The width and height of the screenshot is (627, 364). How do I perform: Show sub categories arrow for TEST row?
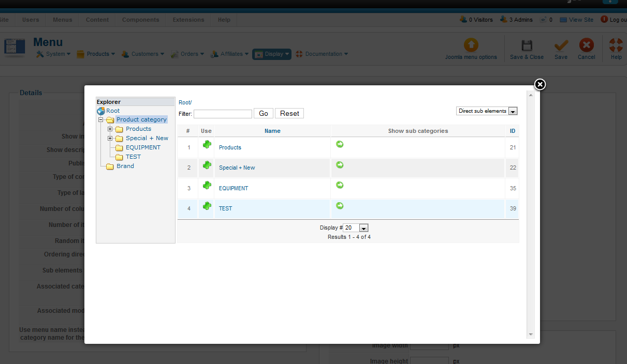[x=340, y=206]
